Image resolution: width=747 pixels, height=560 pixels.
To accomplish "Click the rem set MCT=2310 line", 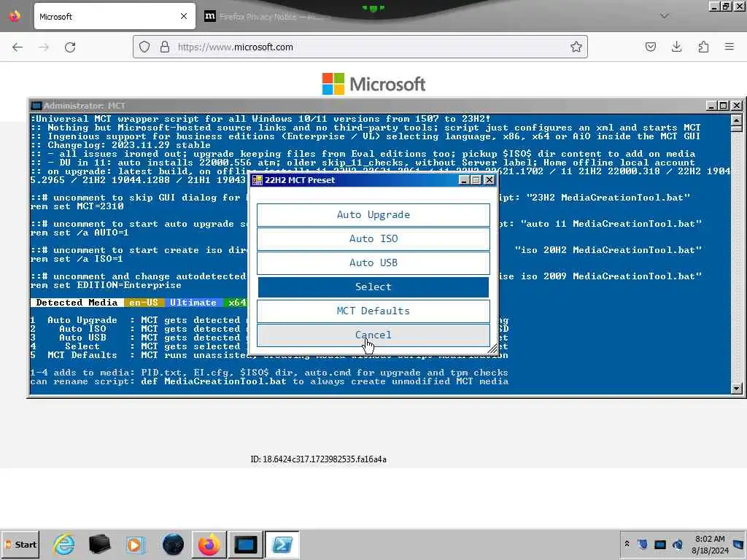I will (77, 206).
